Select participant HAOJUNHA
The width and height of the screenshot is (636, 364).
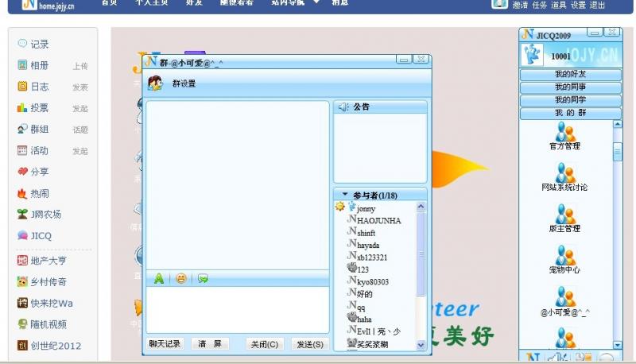click(x=379, y=221)
